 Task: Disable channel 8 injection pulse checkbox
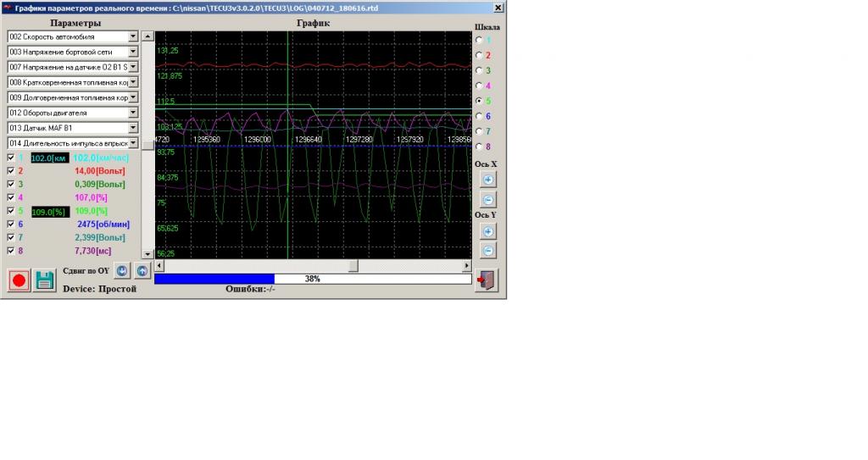tap(11, 251)
